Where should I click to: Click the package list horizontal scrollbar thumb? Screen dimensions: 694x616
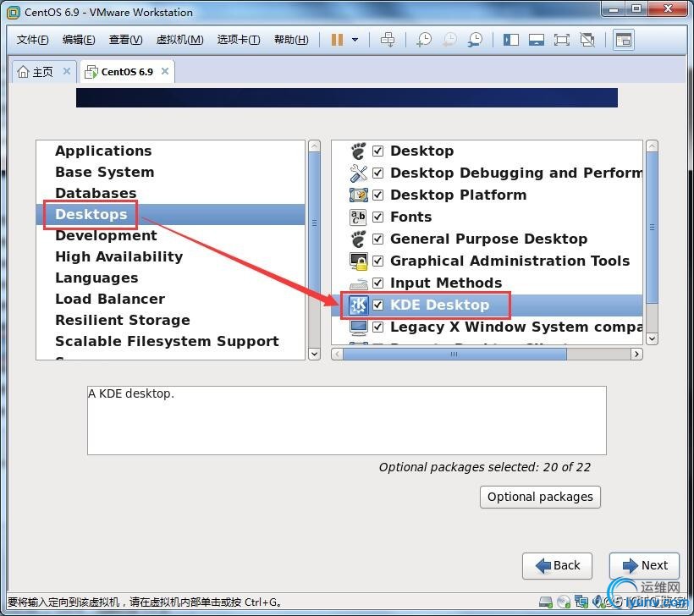(x=454, y=354)
